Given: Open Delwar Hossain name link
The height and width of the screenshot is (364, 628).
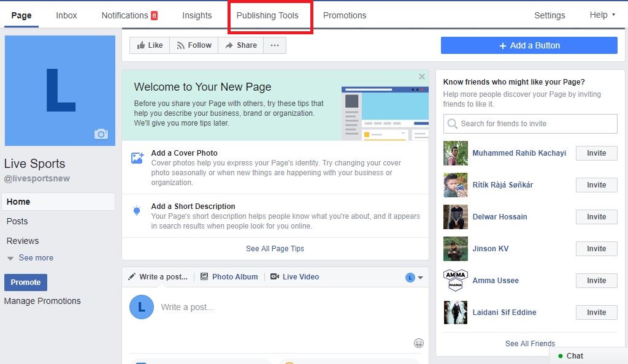Looking at the screenshot, I should coord(500,217).
